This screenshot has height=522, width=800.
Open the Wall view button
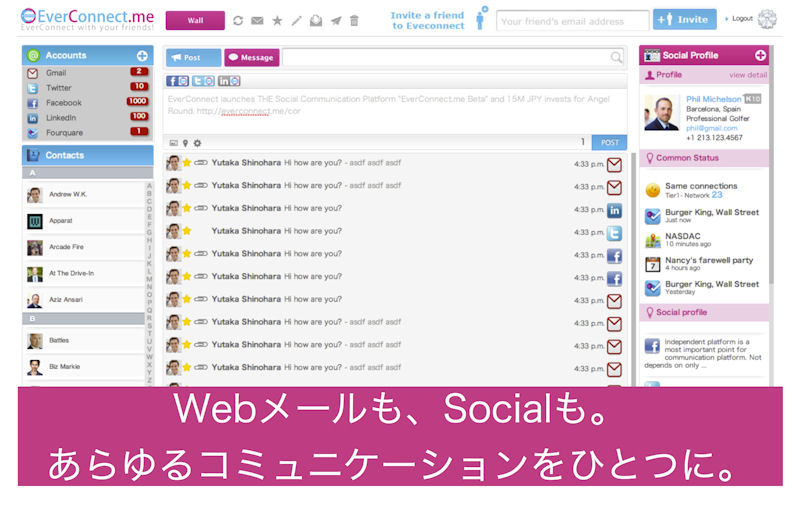tap(195, 20)
